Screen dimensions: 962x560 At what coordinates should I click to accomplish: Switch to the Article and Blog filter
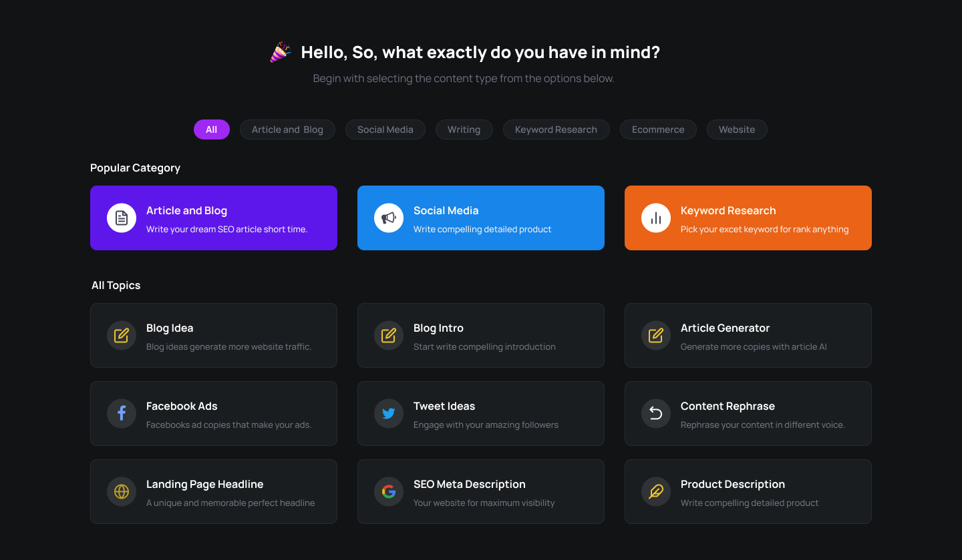(x=287, y=129)
